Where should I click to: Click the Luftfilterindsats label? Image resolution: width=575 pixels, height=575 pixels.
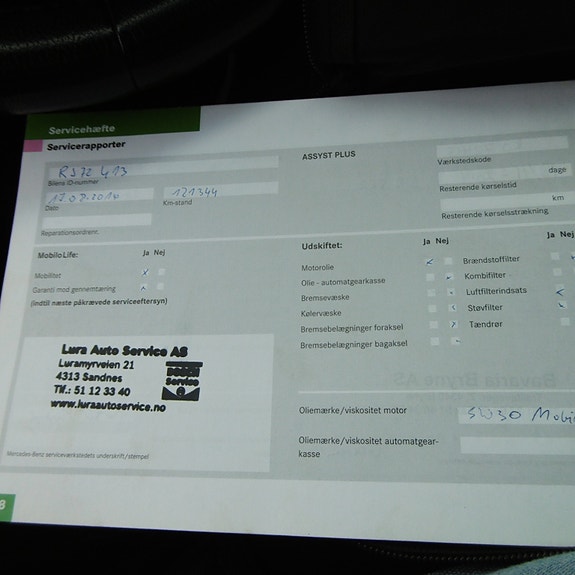click(496, 292)
